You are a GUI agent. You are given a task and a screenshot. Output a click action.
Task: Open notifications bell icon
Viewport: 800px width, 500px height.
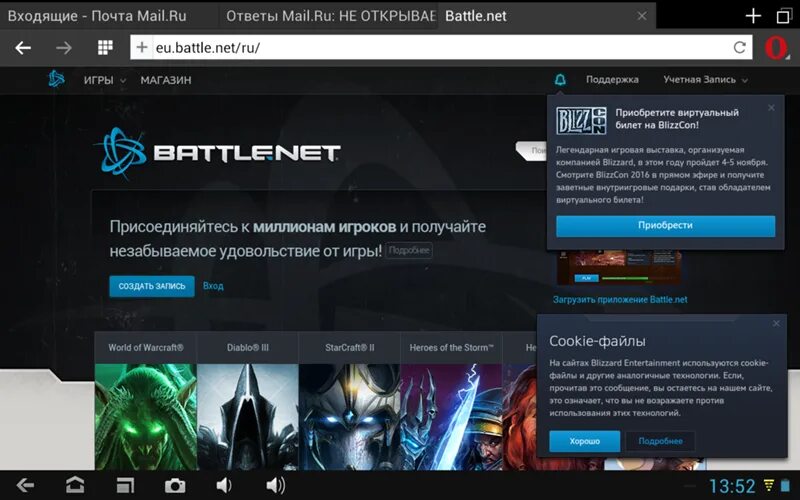[x=560, y=80]
